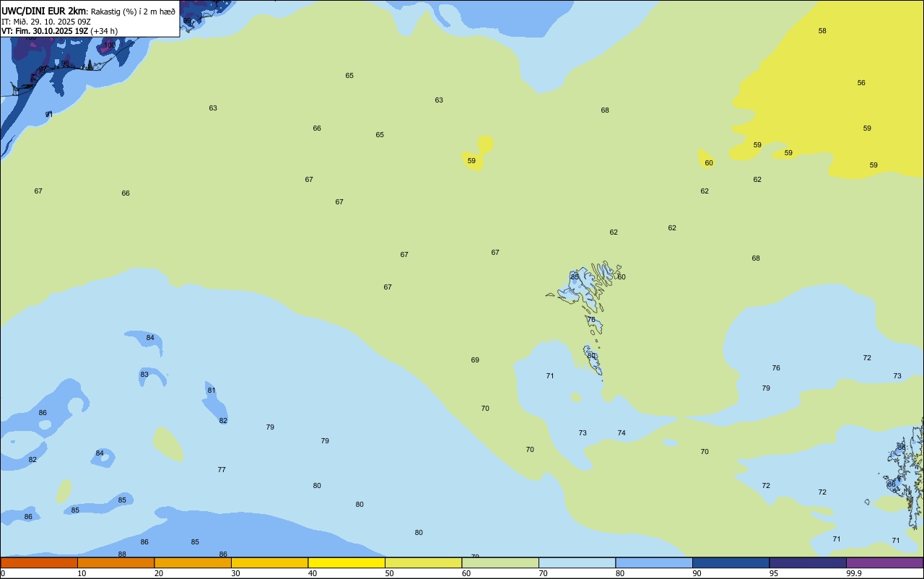Pick the 20–30 legend color band
Screen dimensions: 924x579
coord(193,562)
